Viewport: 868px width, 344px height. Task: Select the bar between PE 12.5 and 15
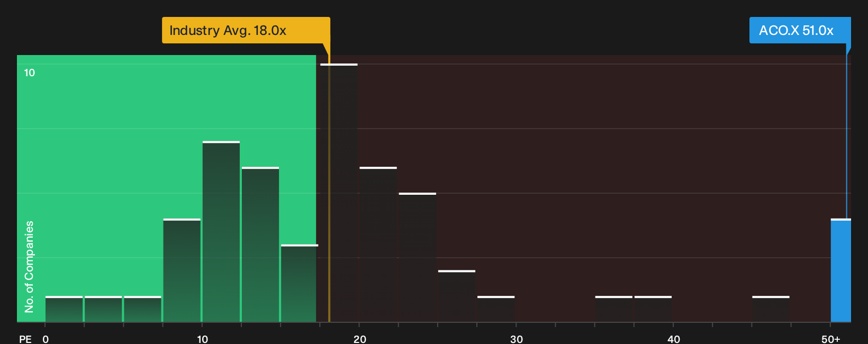[x=260, y=245]
